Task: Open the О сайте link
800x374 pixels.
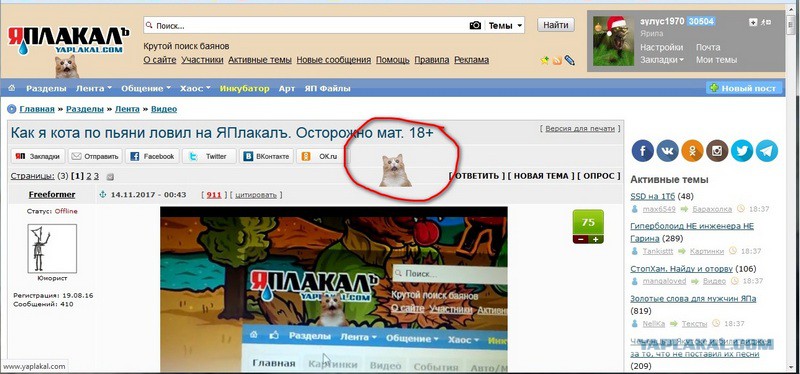Action: [160, 60]
